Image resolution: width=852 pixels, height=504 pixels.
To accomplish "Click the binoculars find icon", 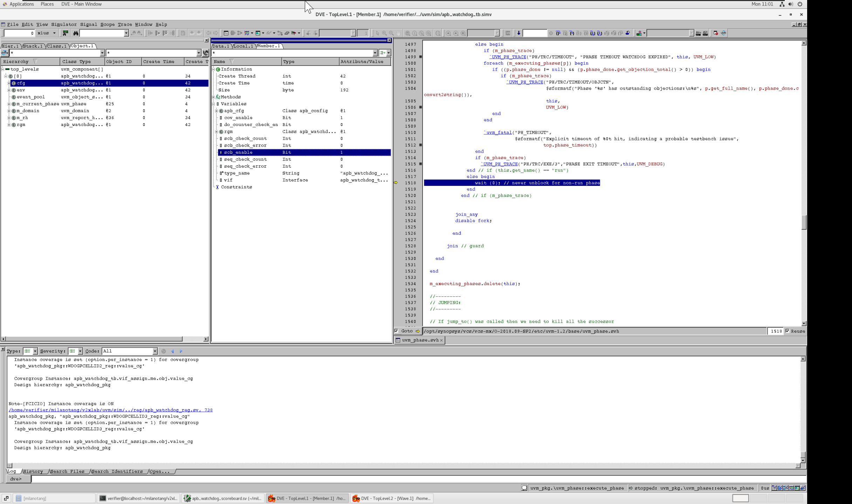I will coord(76,33).
